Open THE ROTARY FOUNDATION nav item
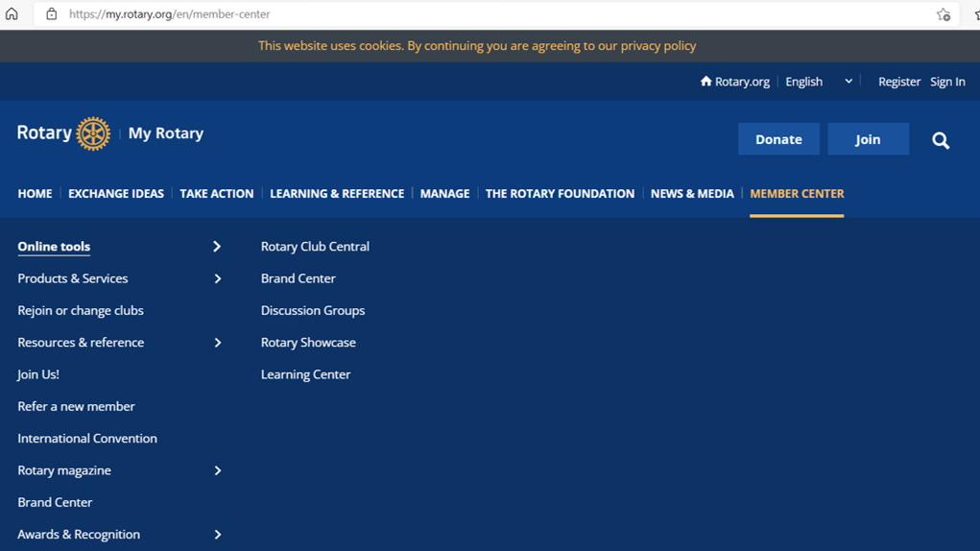 pos(560,194)
